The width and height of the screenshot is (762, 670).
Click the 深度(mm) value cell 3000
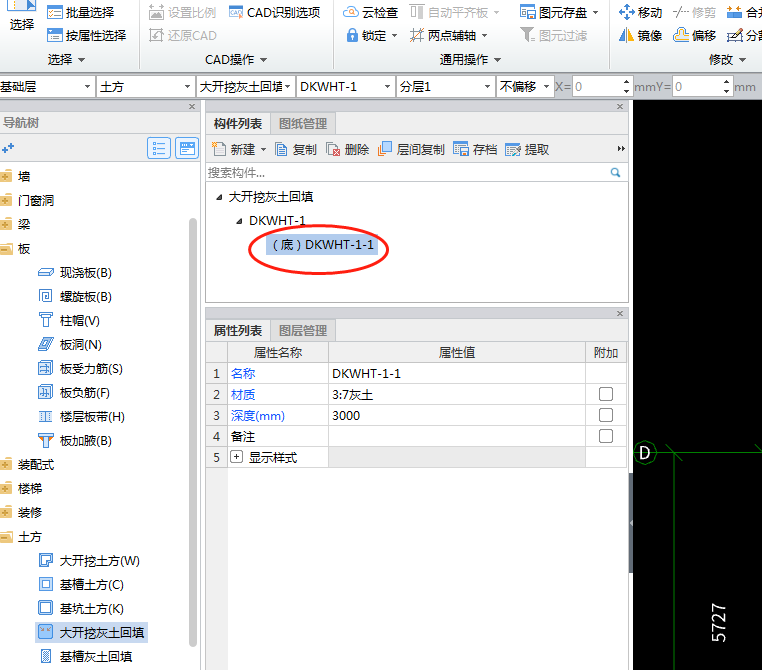pos(457,415)
